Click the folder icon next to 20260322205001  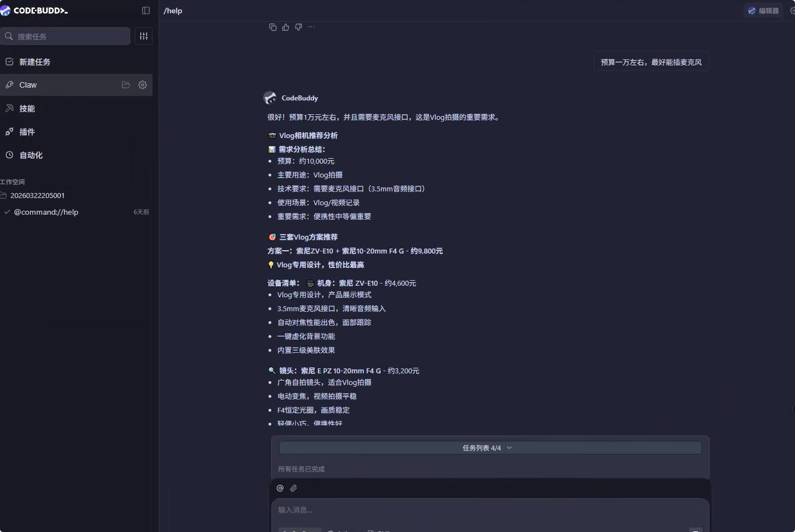(4, 195)
